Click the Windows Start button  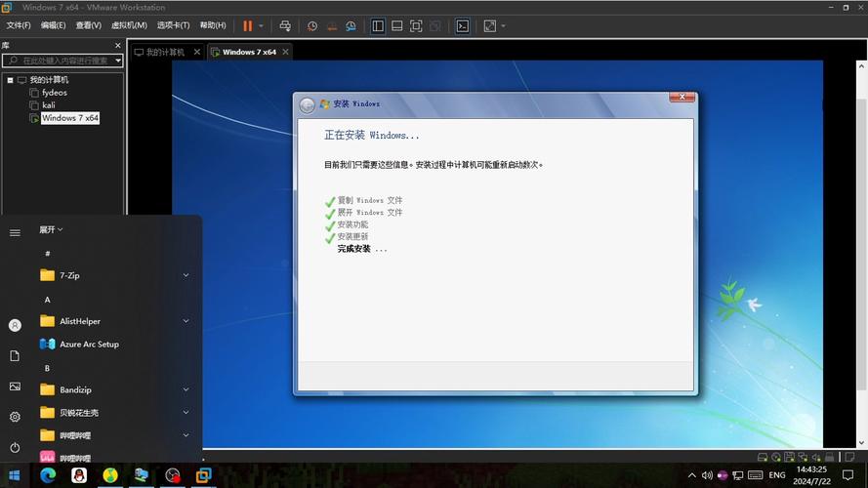[15, 475]
